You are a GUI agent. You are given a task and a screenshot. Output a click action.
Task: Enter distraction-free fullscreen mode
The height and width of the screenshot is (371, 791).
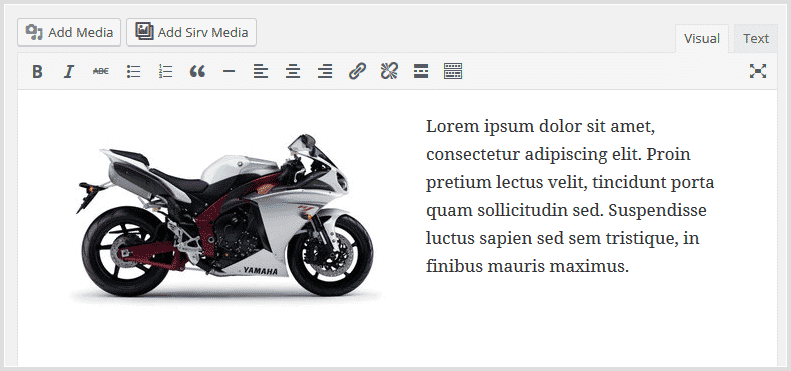click(758, 72)
